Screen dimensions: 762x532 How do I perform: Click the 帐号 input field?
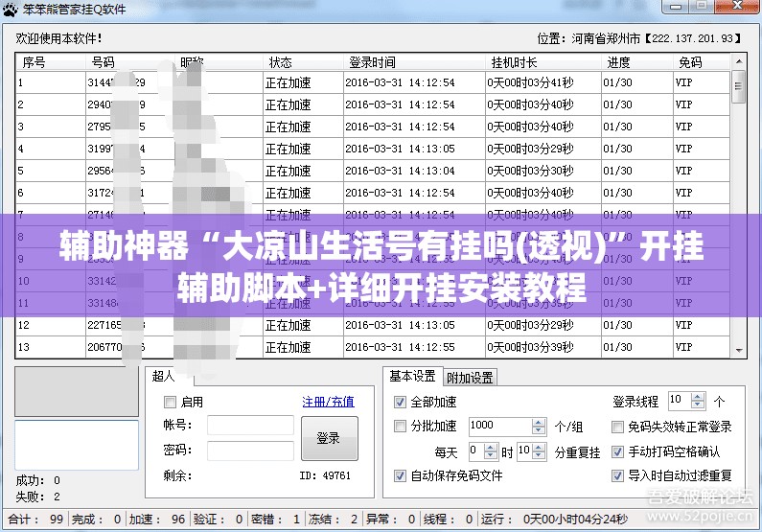(250, 425)
